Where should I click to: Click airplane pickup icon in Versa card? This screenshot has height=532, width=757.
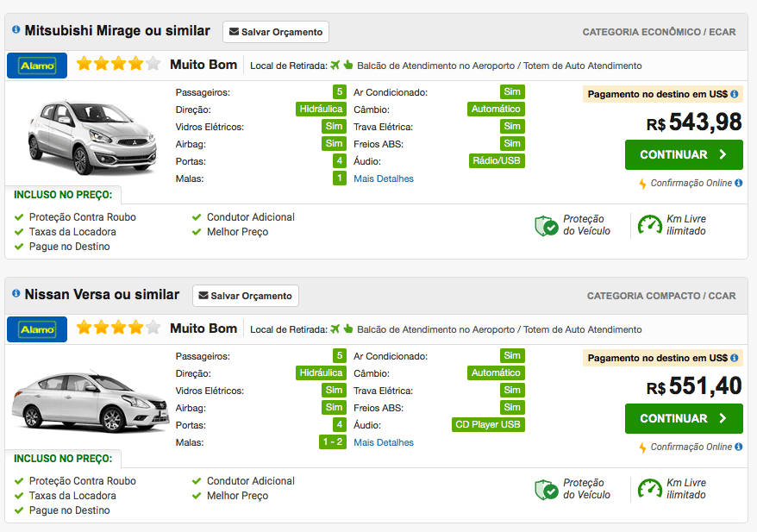[335, 329]
